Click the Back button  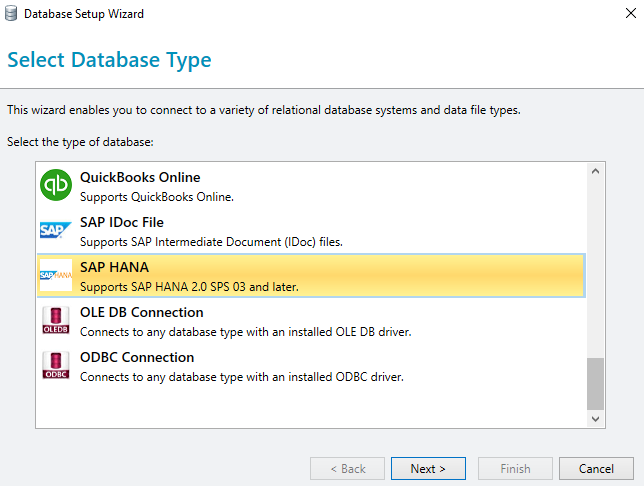(x=347, y=468)
